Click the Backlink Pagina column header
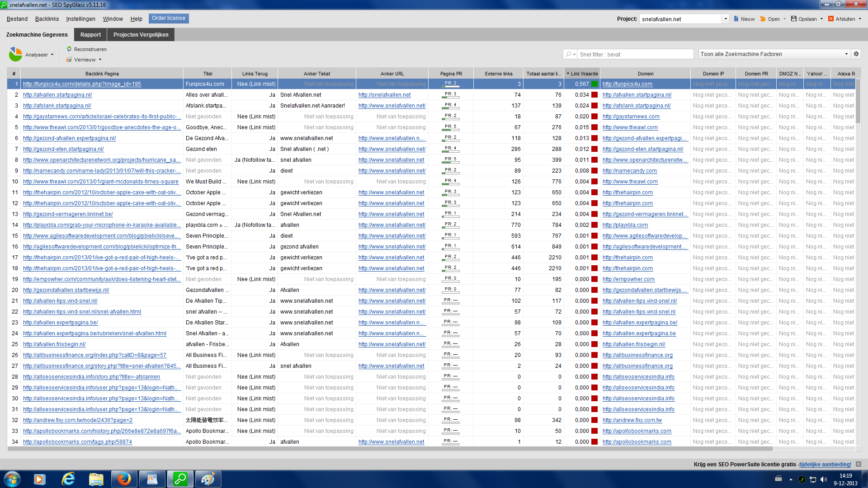The image size is (868, 488). 102,74
